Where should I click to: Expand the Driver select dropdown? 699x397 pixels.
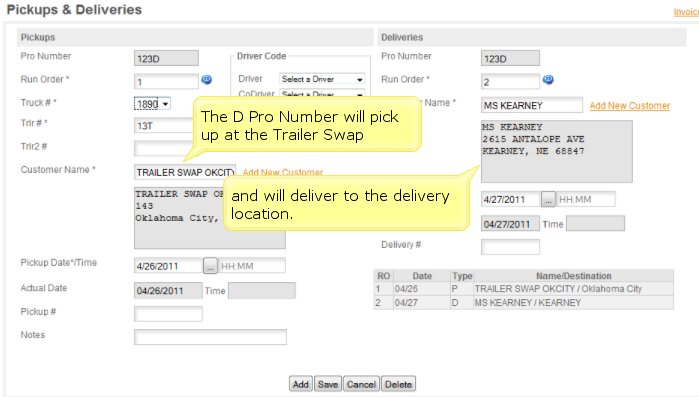coord(322,79)
